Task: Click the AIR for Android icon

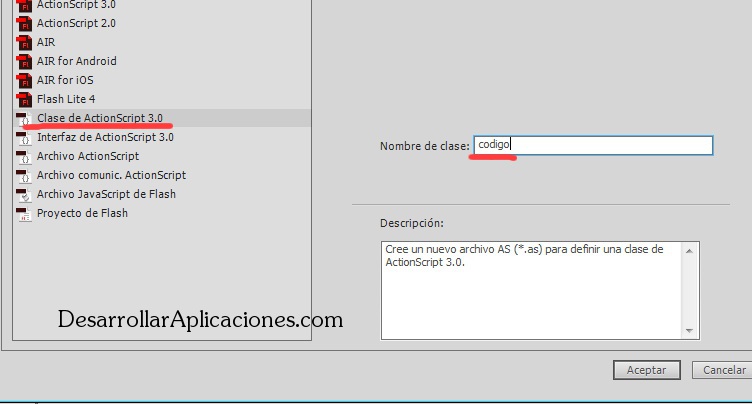Action: (25, 62)
